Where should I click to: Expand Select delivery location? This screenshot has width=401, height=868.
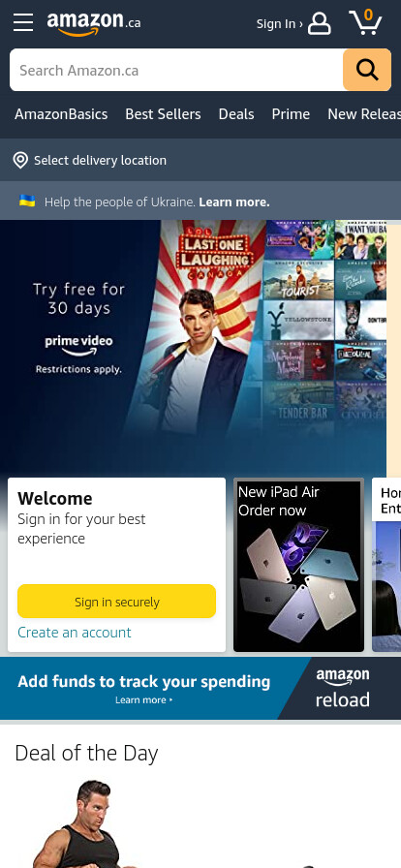coord(101,161)
